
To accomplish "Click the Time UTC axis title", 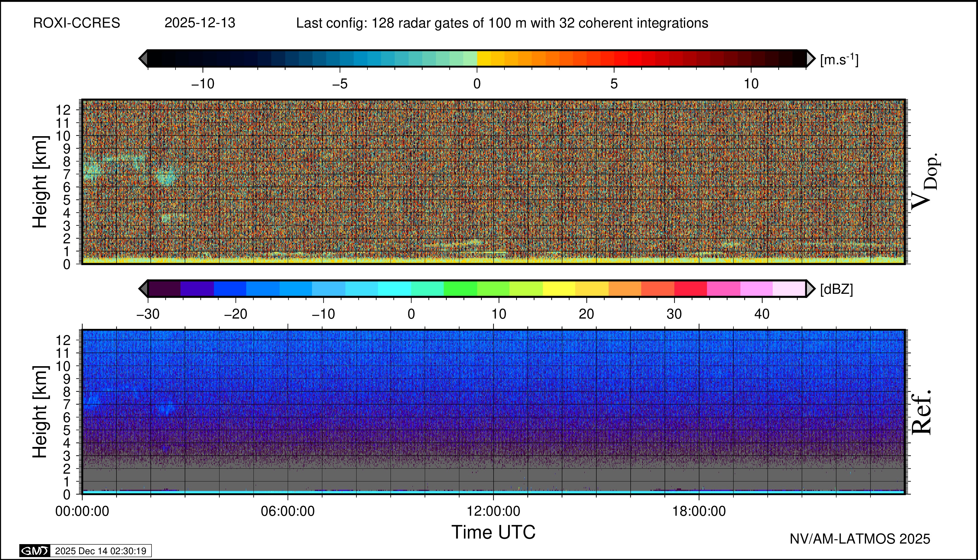I will tap(493, 532).
